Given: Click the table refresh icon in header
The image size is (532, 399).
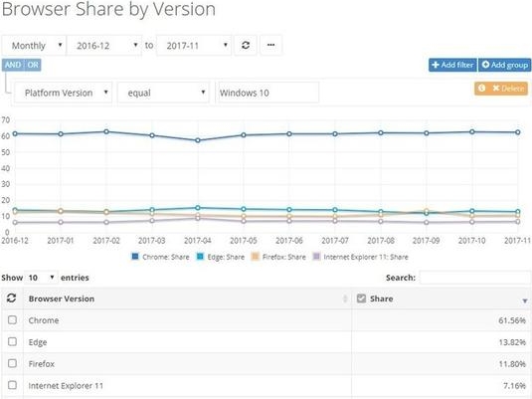Looking at the screenshot, I should click(12, 299).
